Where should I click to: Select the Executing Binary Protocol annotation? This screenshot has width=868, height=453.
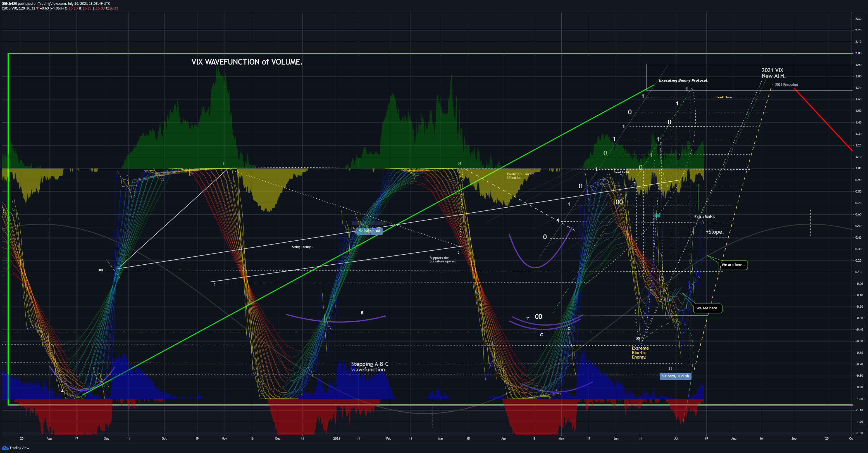point(684,80)
